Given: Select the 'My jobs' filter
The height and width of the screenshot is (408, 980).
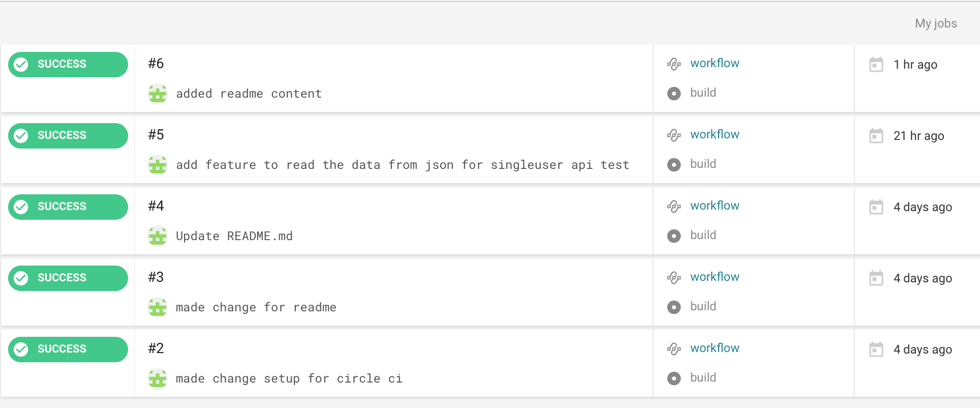Looking at the screenshot, I should pos(935,23).
